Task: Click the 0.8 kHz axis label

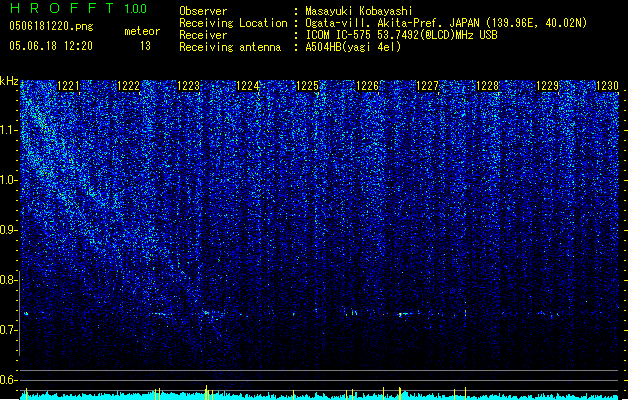Action: pos(9,280)
